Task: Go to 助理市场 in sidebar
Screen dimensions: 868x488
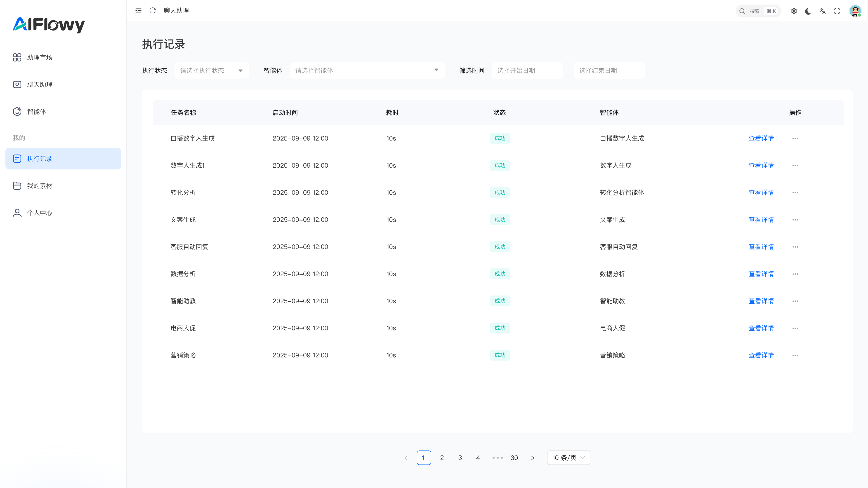Action: point(39,58)
